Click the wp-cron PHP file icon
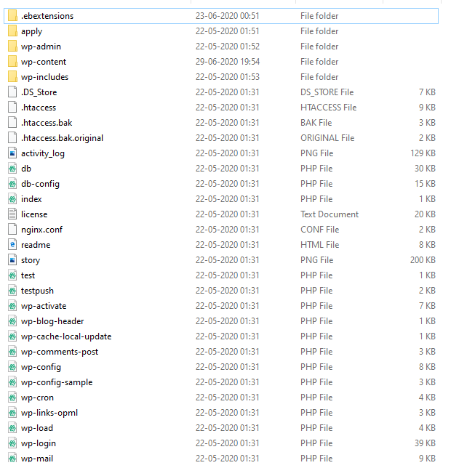451x476 pixels. 12,397
